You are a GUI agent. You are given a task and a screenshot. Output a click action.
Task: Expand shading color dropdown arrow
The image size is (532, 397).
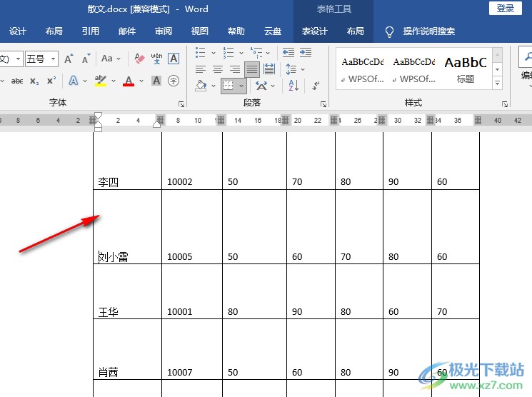pyautogui.click(x=214, y=86)
